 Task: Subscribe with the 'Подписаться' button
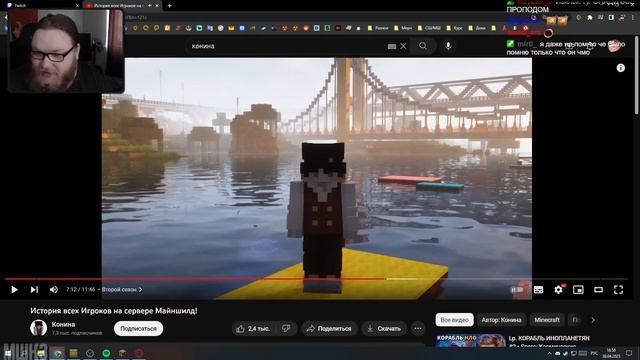point(138,329)
